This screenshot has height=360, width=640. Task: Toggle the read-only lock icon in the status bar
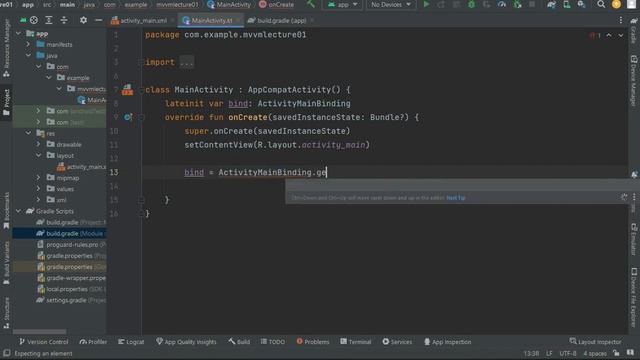coord(616,353)
